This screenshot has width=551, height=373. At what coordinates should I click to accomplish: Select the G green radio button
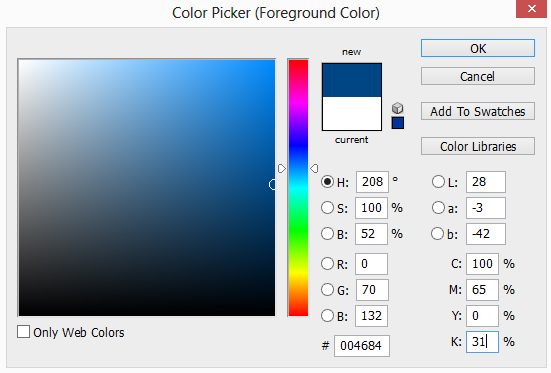click(x=327, y=290)
